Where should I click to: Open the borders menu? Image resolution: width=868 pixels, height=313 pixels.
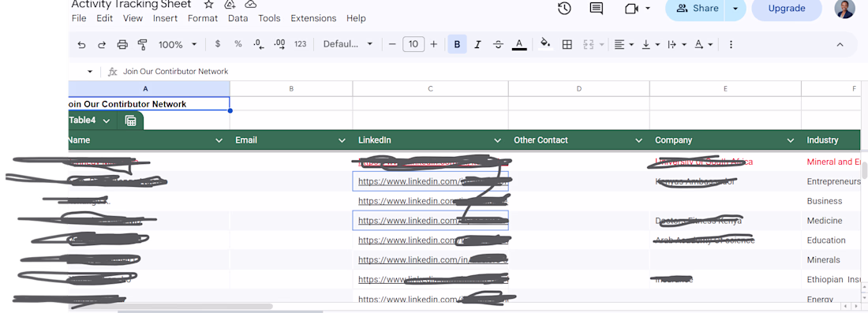coord(567,44)
